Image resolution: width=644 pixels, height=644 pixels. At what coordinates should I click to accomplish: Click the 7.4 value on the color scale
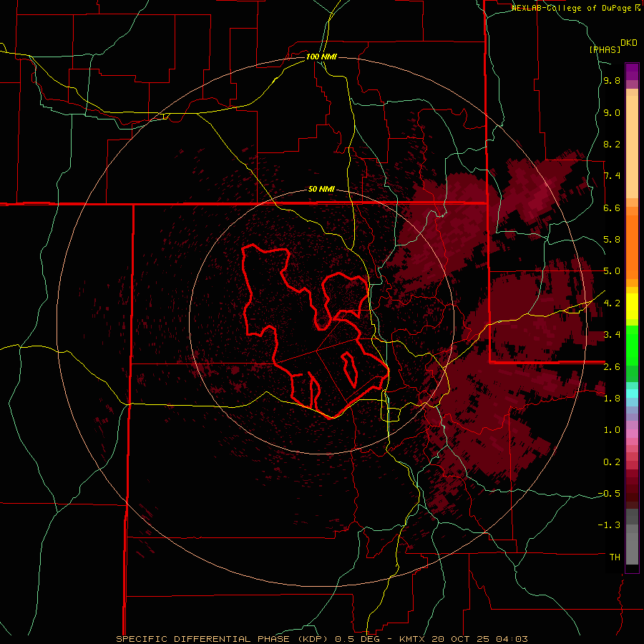click(612, 176)
